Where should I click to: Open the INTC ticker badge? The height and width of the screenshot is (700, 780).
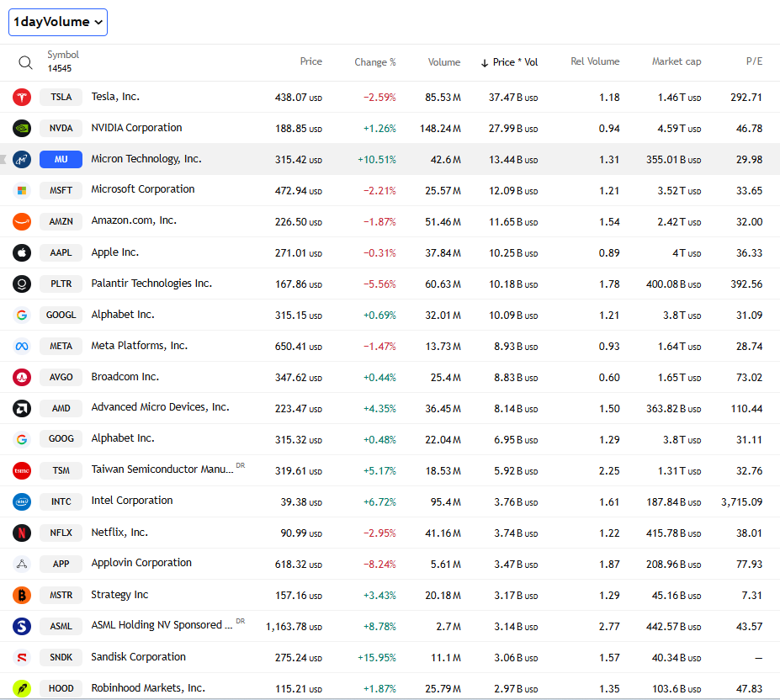pos(61,501)
